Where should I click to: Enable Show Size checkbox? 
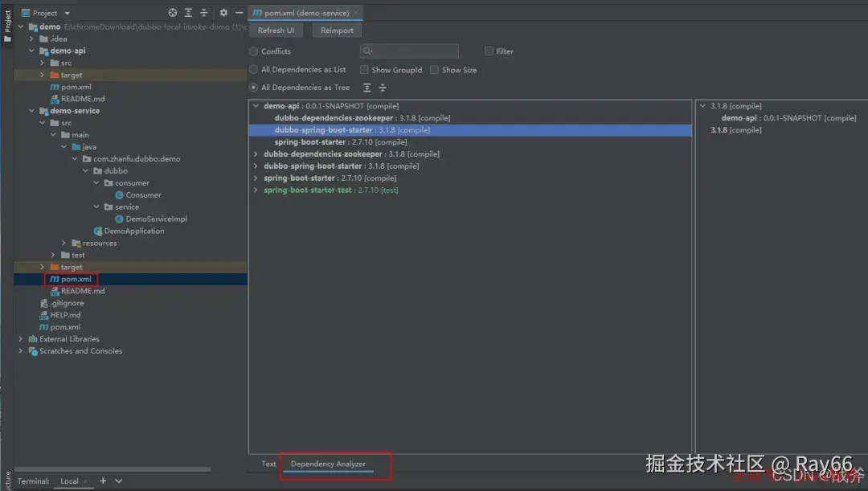[x=434, y=70]
